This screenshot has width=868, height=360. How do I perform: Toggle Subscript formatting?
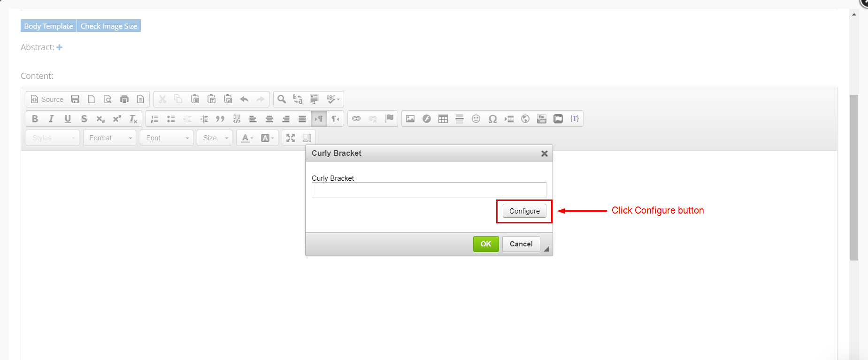click(x=100, y=119)
